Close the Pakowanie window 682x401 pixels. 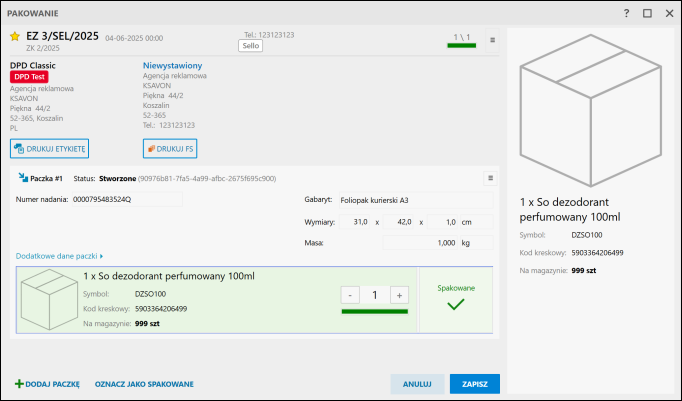click(669, 13)
